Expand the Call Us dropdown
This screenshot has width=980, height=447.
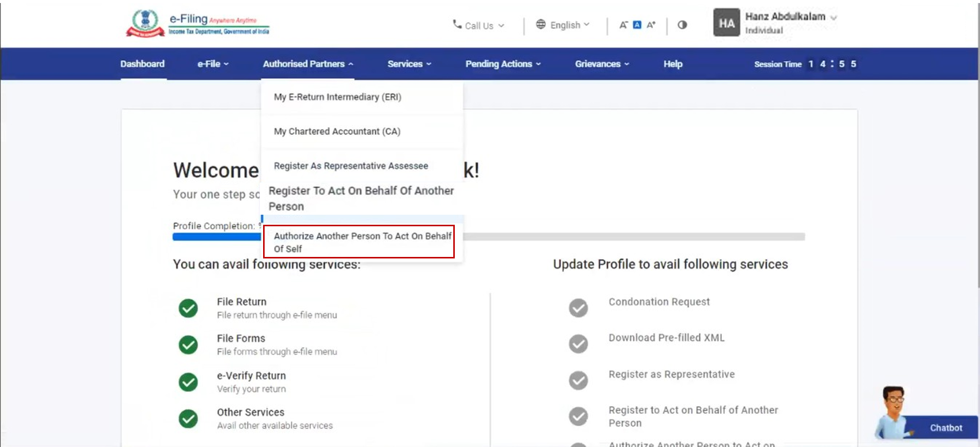pyautogui.click(x=478, y=25)
